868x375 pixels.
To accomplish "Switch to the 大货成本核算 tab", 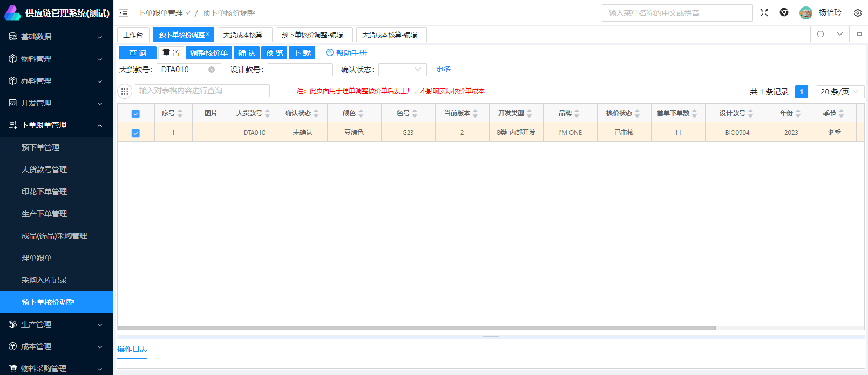I will (x=243, y=35).
